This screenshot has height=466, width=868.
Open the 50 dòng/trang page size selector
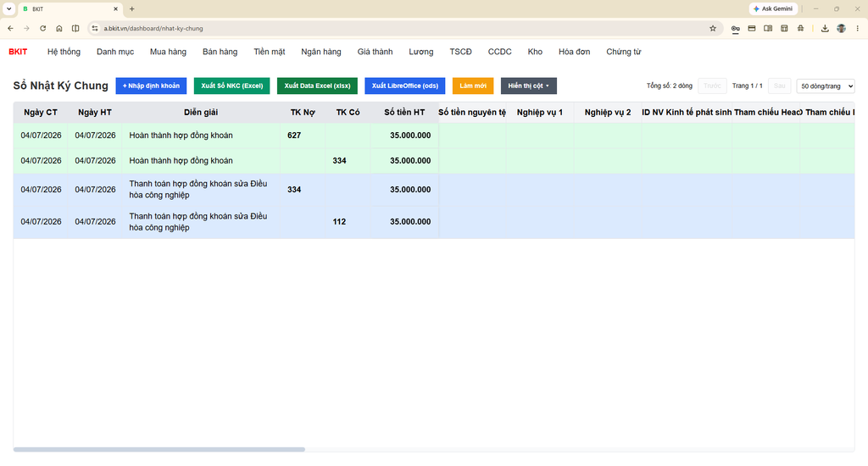[826, 86]
